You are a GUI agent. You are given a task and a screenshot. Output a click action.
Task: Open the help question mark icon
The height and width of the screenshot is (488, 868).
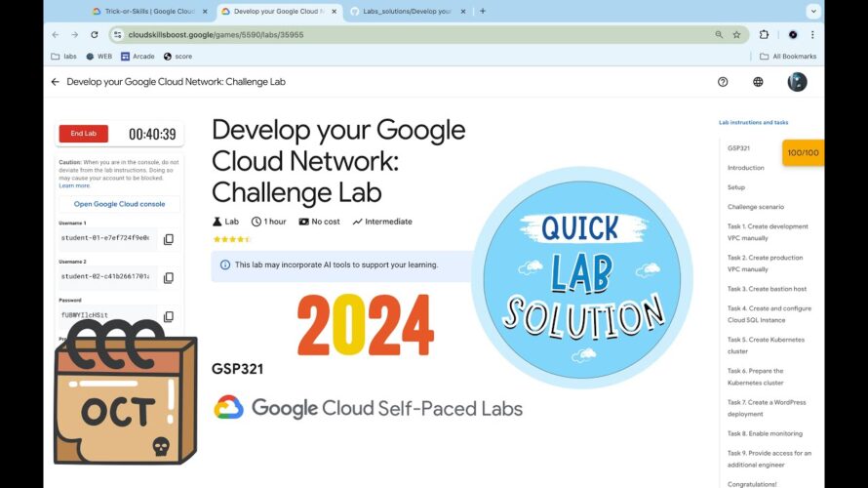click(x=723, y=82)
